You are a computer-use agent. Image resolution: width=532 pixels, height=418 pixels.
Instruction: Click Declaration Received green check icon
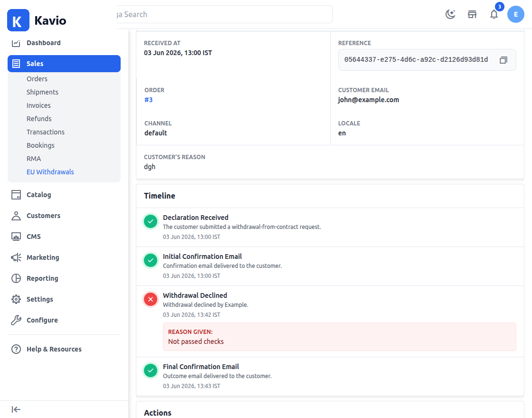pyautogui.click(x=150, y=221)
